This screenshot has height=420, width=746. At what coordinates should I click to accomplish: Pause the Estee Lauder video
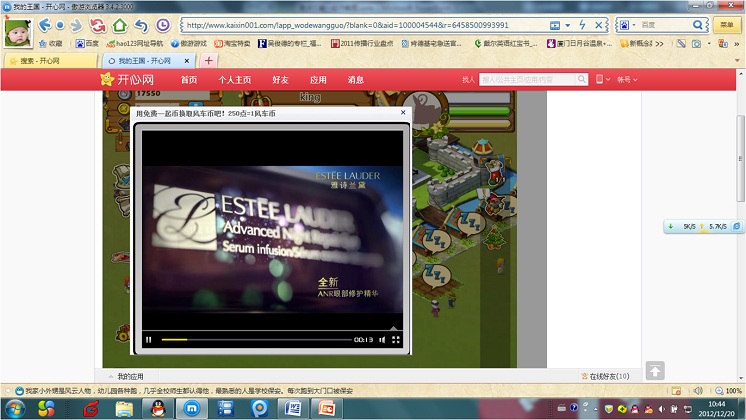(148, 340)
